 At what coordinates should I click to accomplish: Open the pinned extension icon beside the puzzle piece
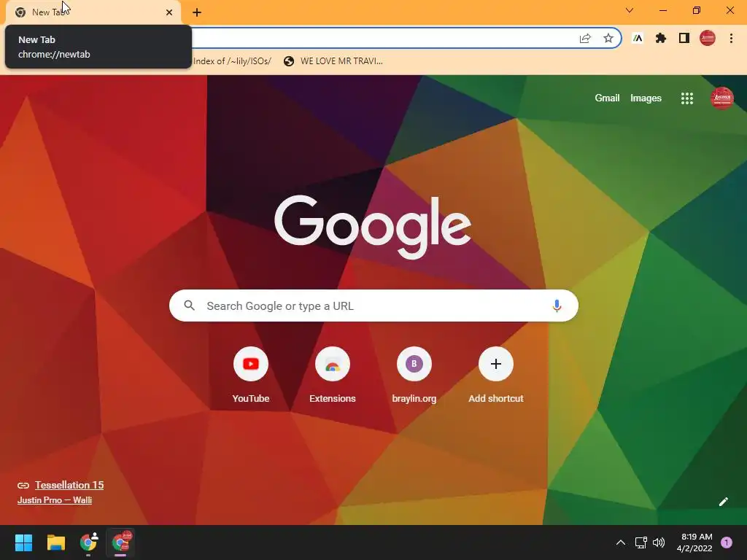[x=638, y=39]
